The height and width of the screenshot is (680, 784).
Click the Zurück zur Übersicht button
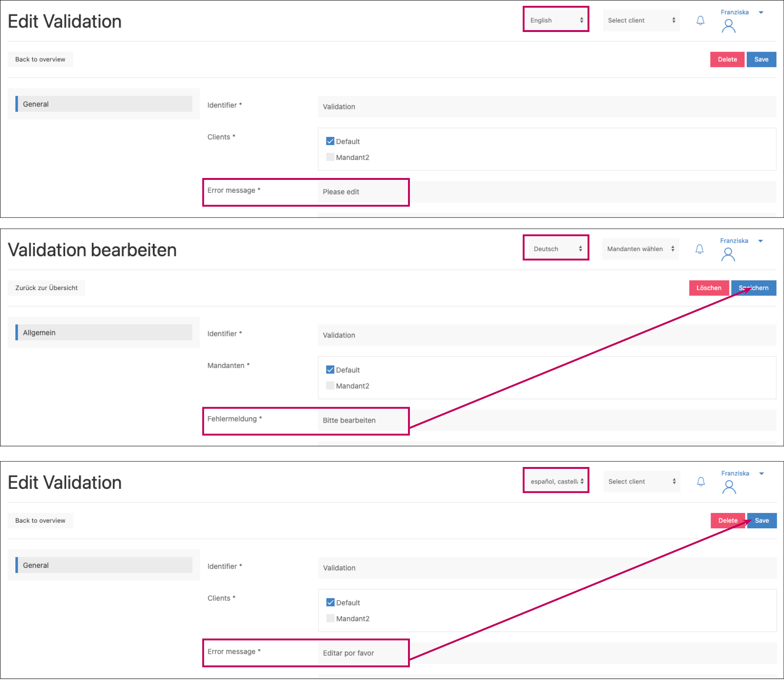46,288
